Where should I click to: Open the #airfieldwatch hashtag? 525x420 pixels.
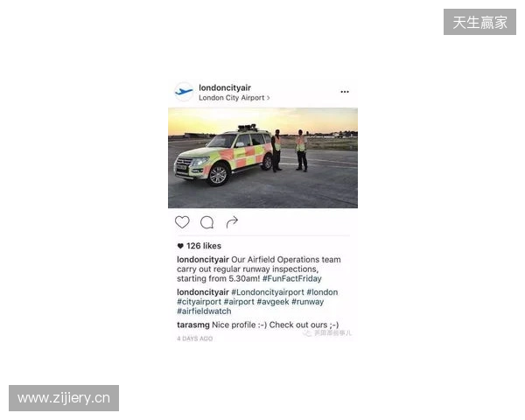coord(204,311)
